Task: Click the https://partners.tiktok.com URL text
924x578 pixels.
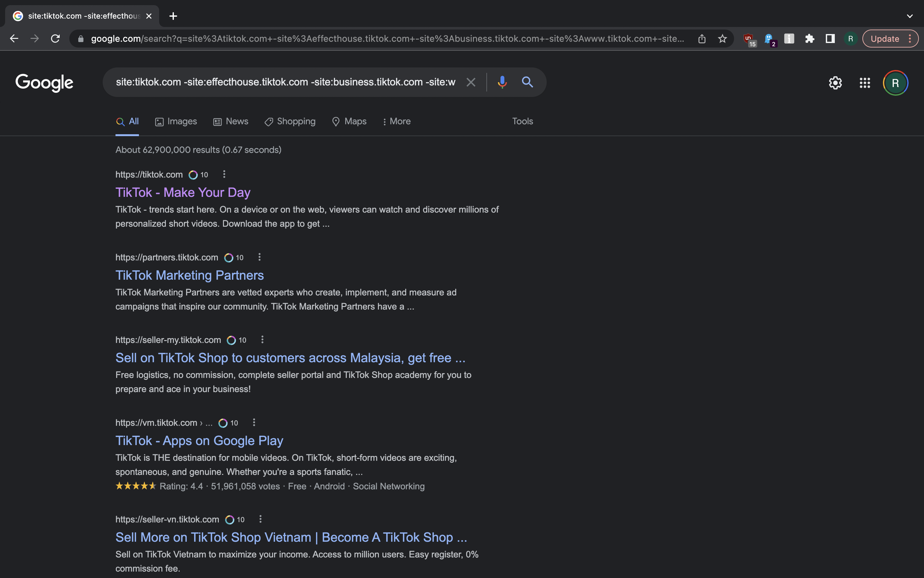Action: pyautogui.click(x=167, y=257)
